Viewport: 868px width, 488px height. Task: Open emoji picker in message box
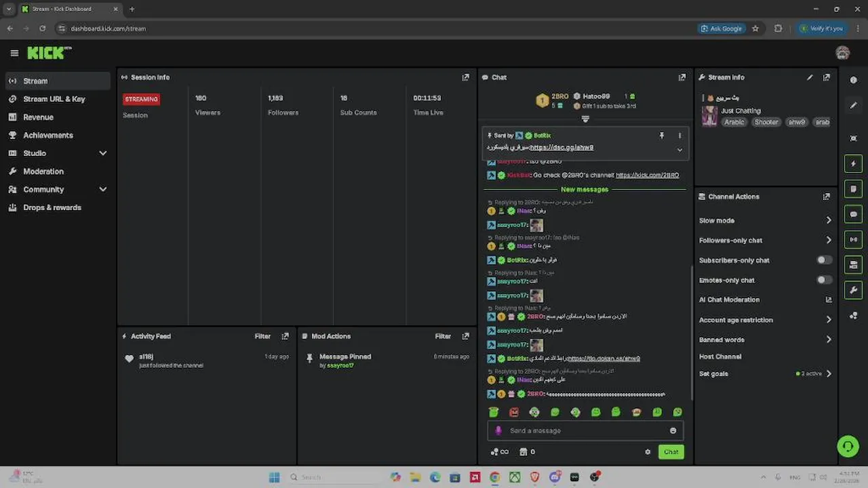(673, 430)
